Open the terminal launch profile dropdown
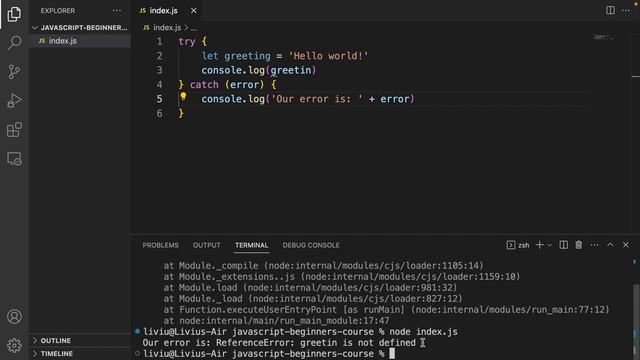 pyautogui.click(x=550, y=245)
